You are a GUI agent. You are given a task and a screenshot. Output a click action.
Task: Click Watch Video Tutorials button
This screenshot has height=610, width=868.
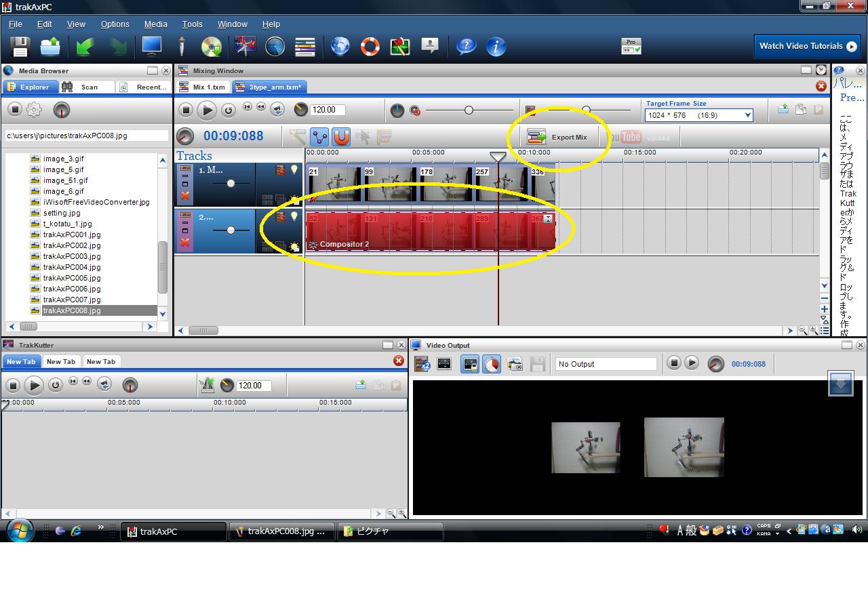pyautogui.click(x=807, y=46)
